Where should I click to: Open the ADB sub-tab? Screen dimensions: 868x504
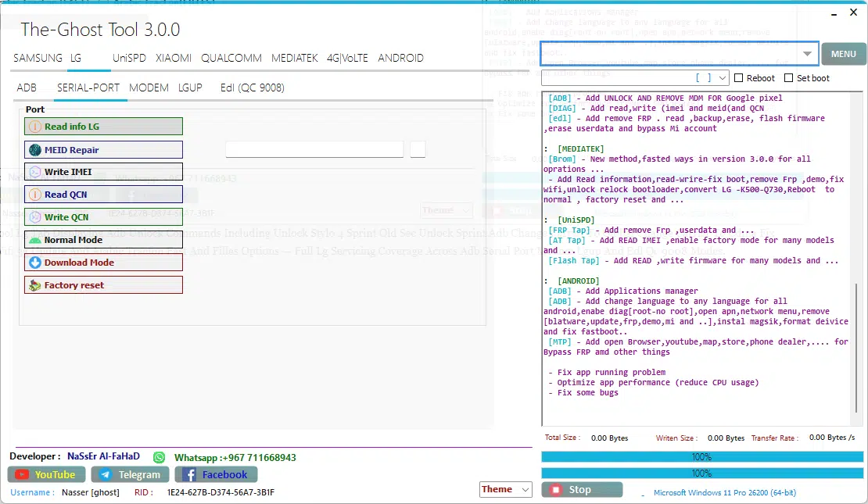(x=27, y=88)
